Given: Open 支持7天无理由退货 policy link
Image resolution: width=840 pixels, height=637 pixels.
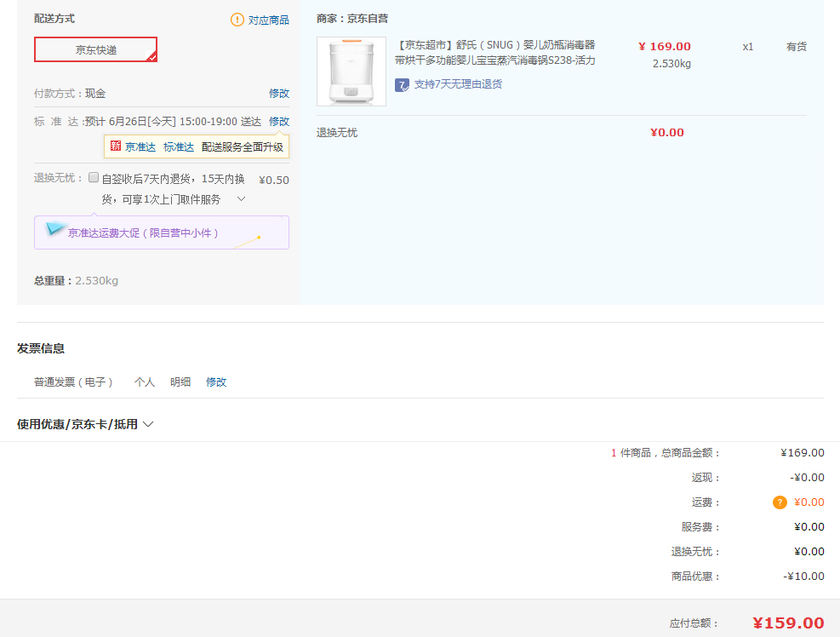Looking at the screenshot, I should [458, 84].
